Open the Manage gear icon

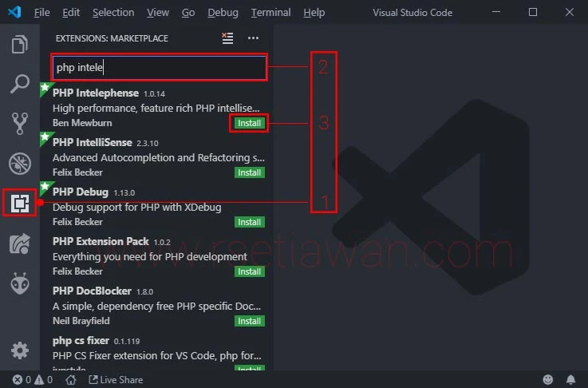pos(19,350)
